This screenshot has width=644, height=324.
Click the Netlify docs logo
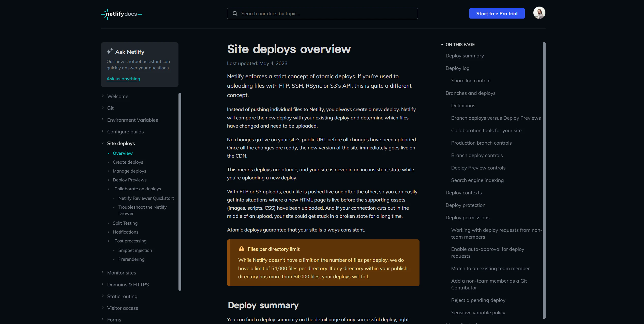(121, 14)
